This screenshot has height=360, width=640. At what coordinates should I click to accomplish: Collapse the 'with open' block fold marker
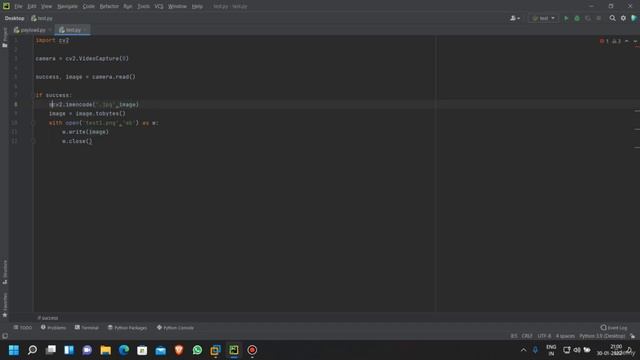point(33,123)
